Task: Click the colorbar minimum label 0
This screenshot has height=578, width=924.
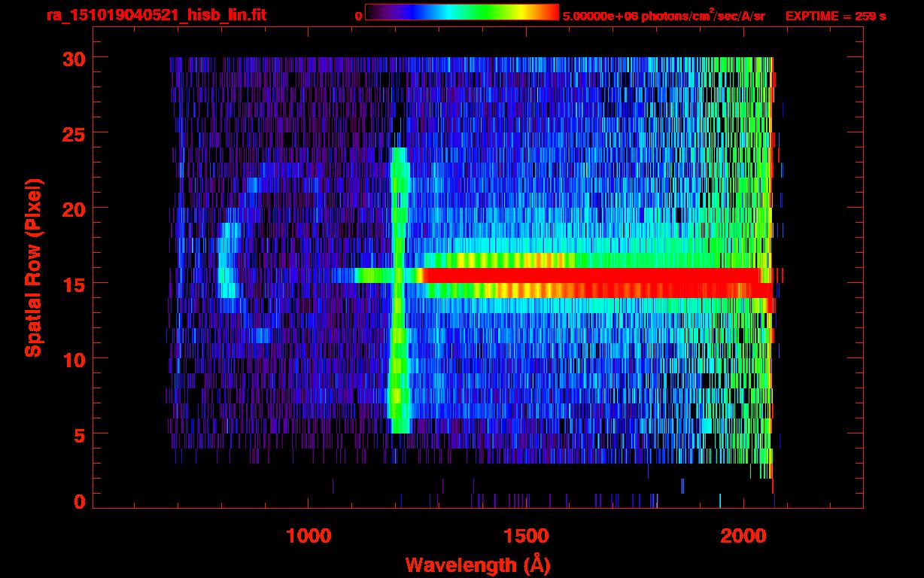Action: (x=359, y=16)
